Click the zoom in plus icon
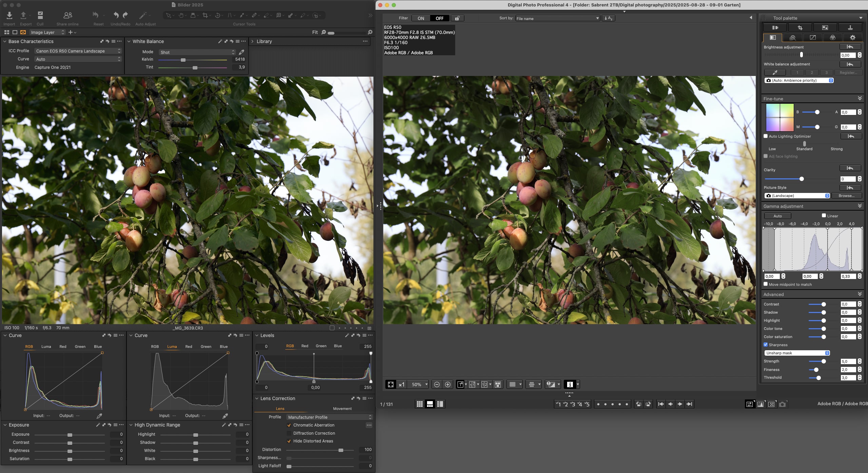The width and height of the screenshot is (868, 473). 448,385
